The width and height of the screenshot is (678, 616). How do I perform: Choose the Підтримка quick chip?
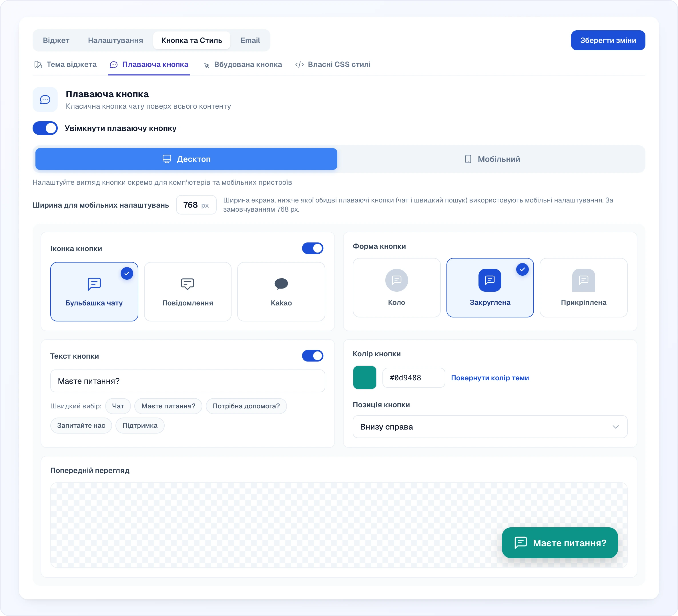point(140,426)
